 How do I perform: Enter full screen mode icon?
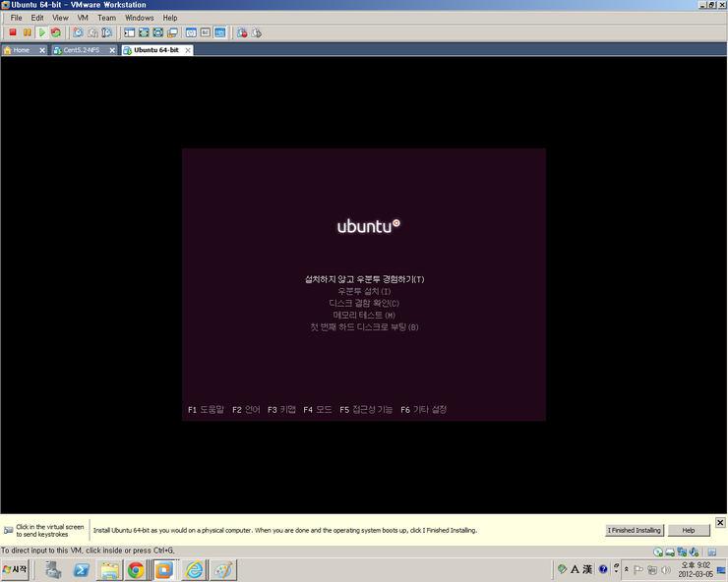(x=144, y=32)
